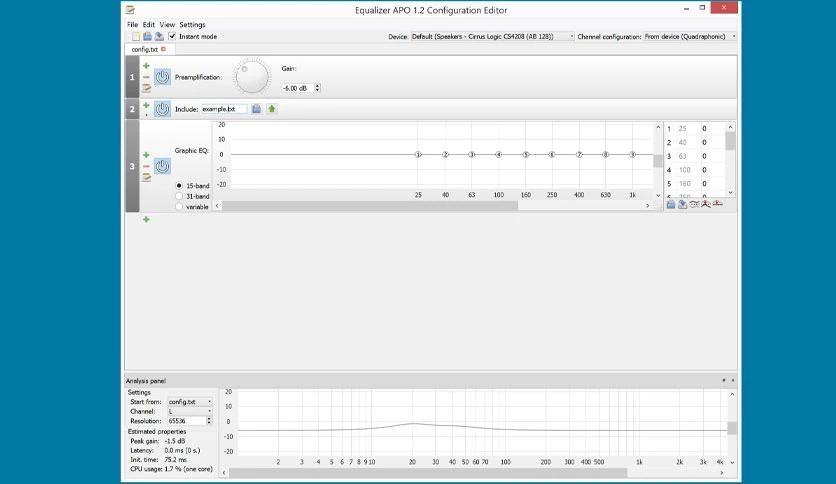Open the View menu

coord(167,25)
